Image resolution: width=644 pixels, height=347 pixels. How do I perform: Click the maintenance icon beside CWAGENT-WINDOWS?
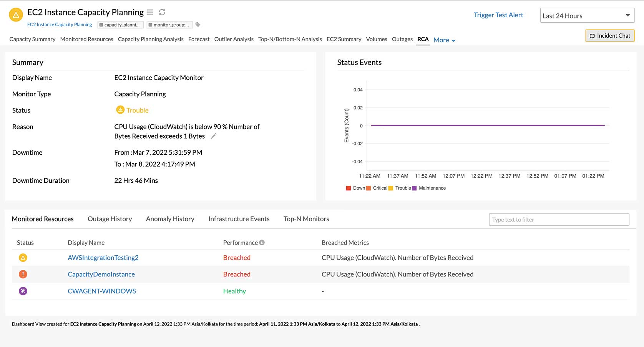coord(23,291)
